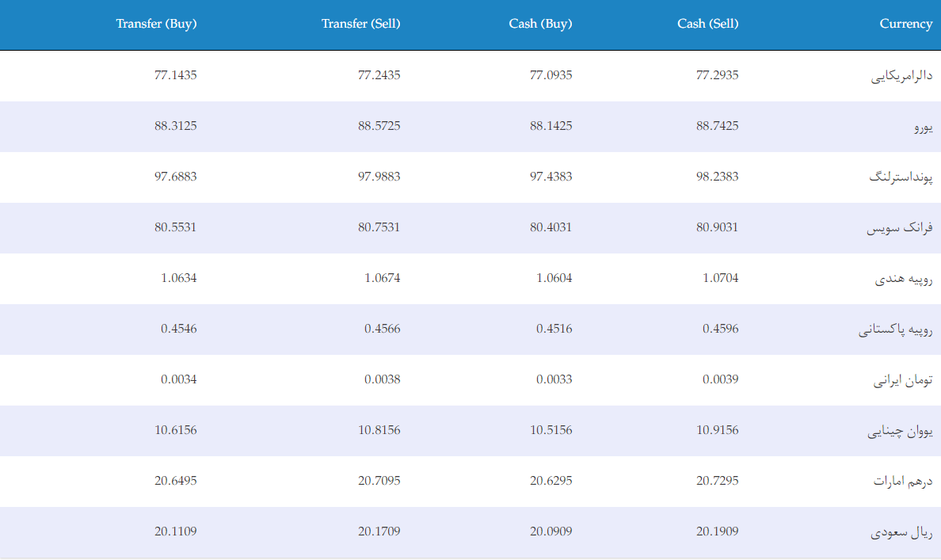Click Cash Sell value 0.0039
The height and width of the screenshot is (560, 941).
(720, 379)
